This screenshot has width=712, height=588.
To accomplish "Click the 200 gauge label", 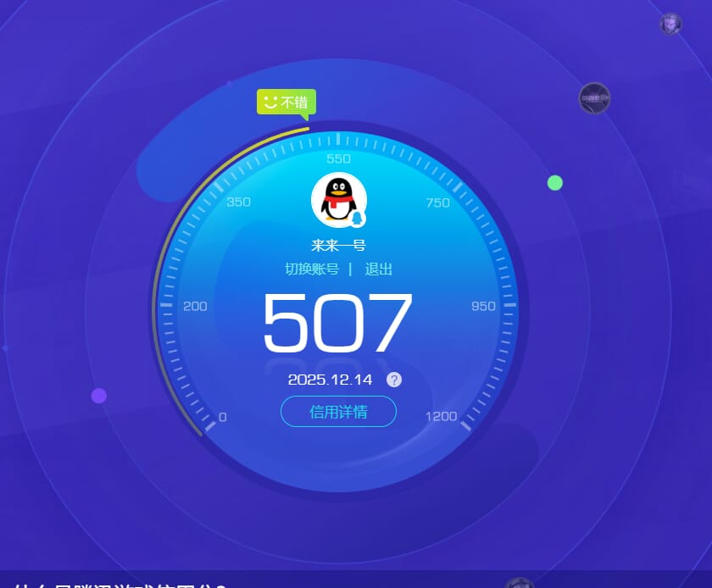I will pos(195,306).
